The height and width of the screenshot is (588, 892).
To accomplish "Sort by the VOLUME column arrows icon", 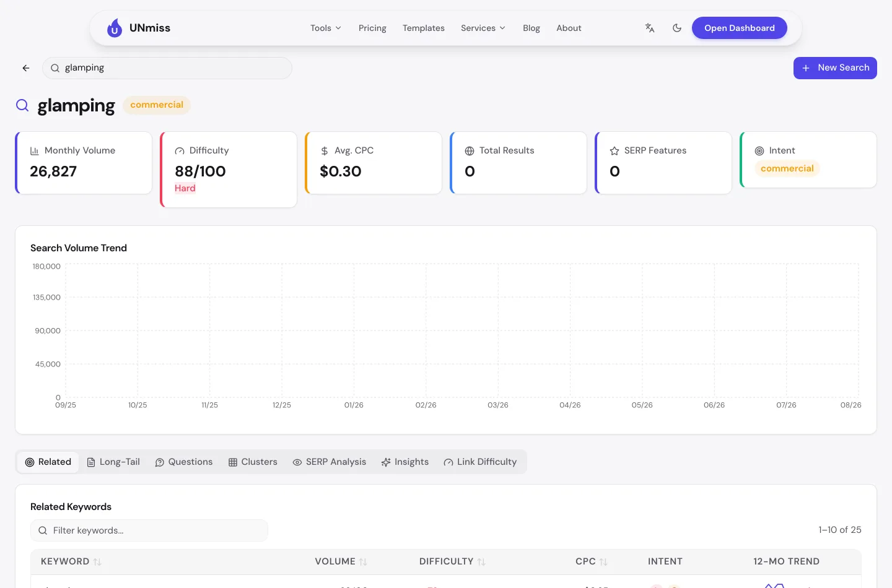I will (363, 562).
